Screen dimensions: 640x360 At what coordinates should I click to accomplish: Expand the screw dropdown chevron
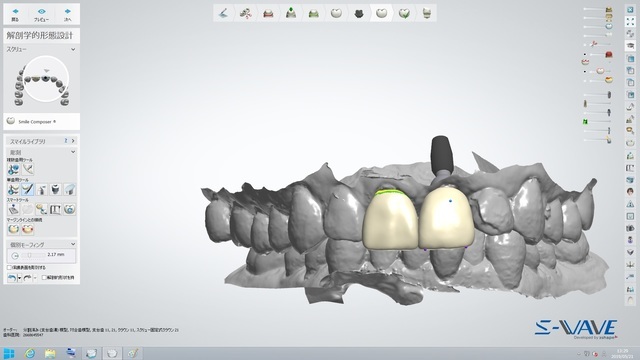(x=73, y=49)
